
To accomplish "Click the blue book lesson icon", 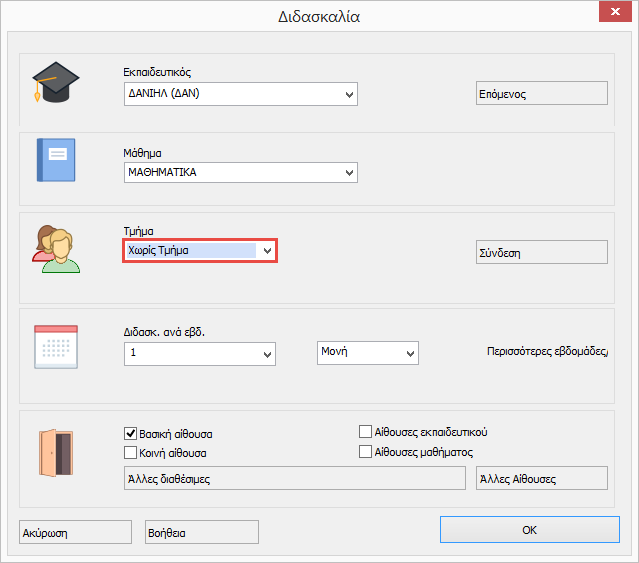I will pyautogui.click(x=56, y=160).
